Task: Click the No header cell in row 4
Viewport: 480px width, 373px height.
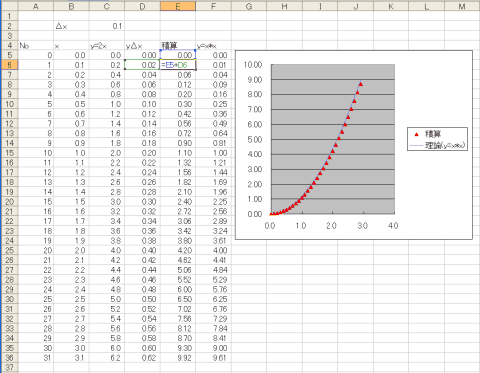Action: pyautogui.click(x=36, y=46)
